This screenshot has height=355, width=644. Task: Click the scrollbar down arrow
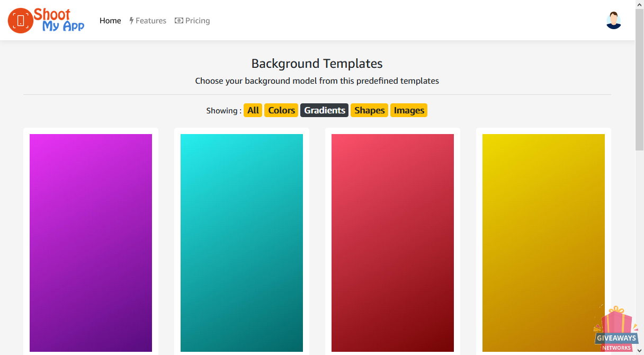pyautogui.click(x=640, y=350)
